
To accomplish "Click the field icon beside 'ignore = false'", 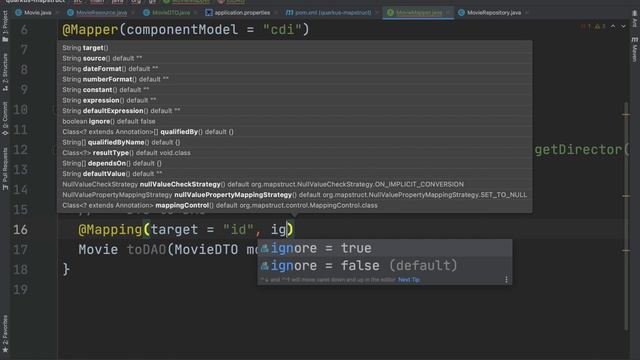I will tap(264, 266).
